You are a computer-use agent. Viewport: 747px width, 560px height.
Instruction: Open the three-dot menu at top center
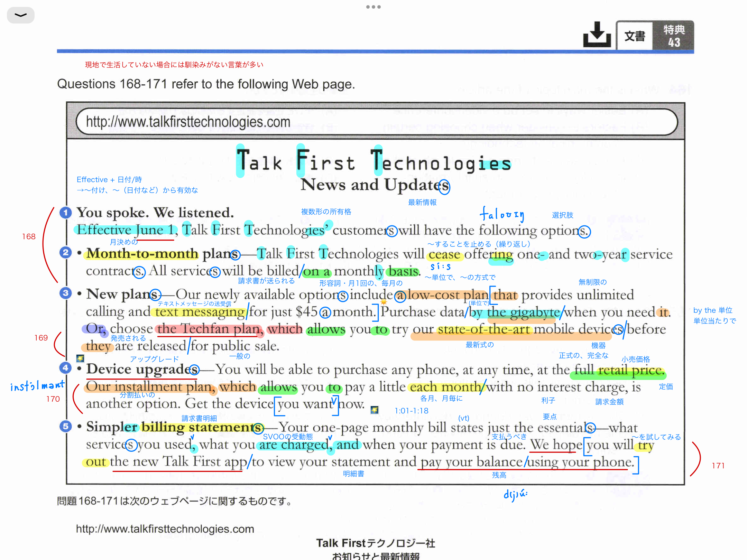click(x=373, y=7)
